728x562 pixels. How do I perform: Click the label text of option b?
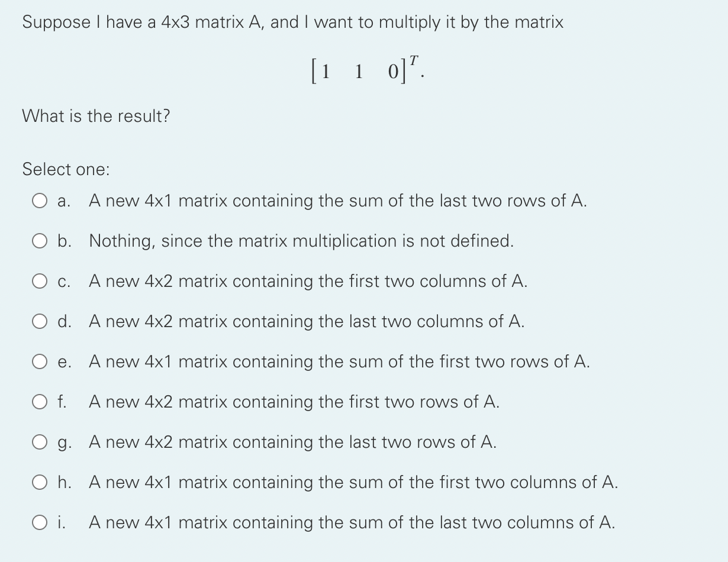coord(302,241)
